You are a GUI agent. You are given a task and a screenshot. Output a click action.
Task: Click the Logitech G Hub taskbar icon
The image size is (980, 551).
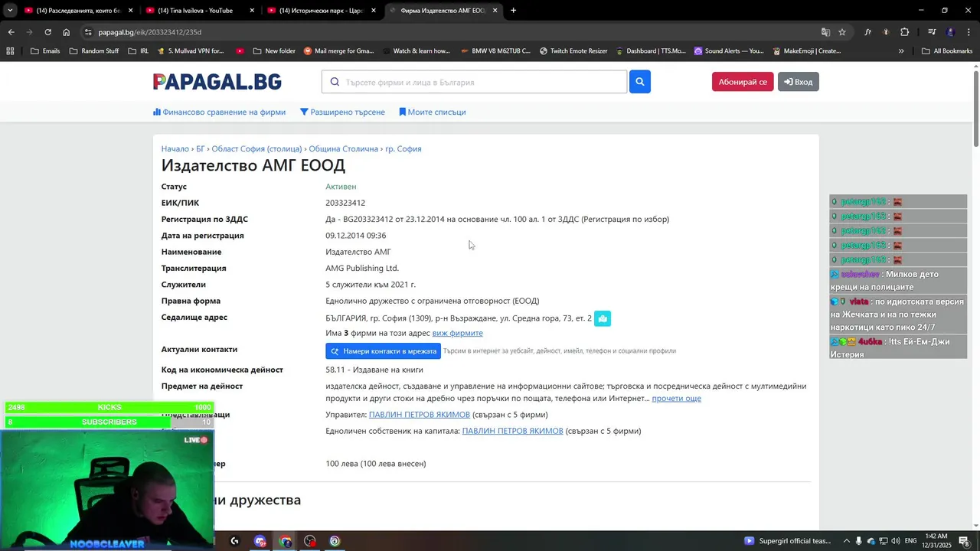(x=234, y=541)
